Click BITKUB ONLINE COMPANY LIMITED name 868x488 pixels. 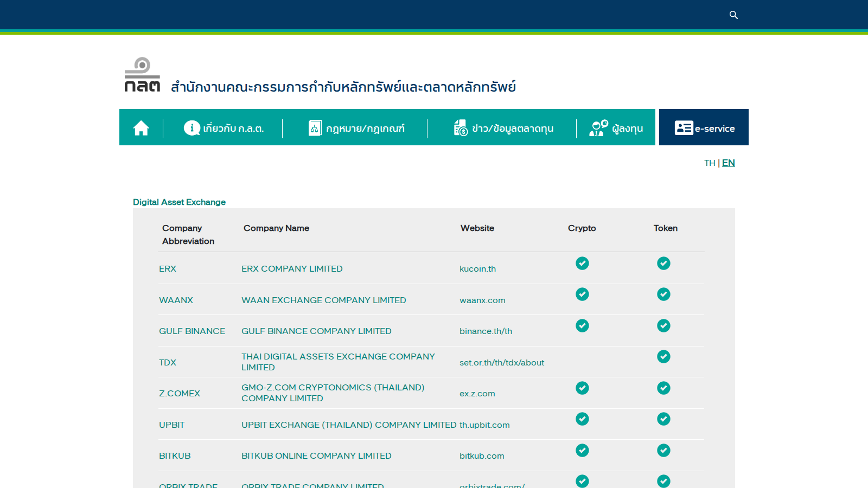point(316,456)
